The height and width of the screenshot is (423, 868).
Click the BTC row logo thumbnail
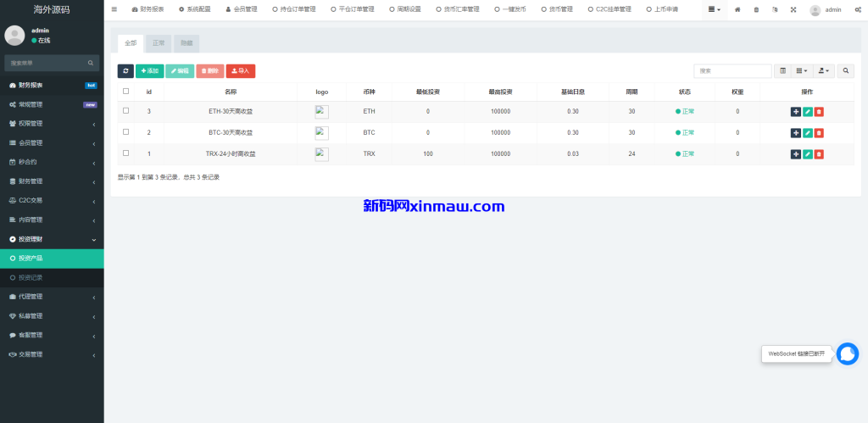click(321, 133)
